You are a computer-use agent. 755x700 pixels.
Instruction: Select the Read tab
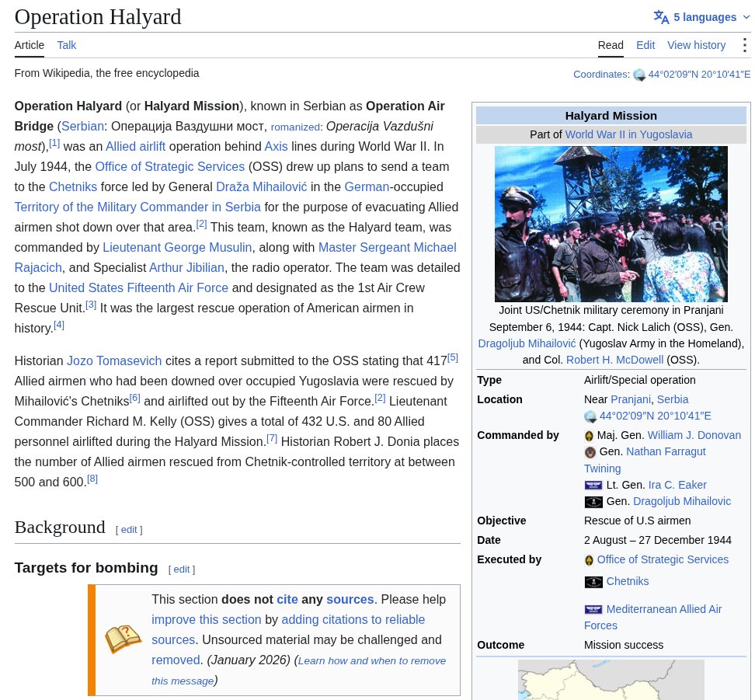point(611,45)
